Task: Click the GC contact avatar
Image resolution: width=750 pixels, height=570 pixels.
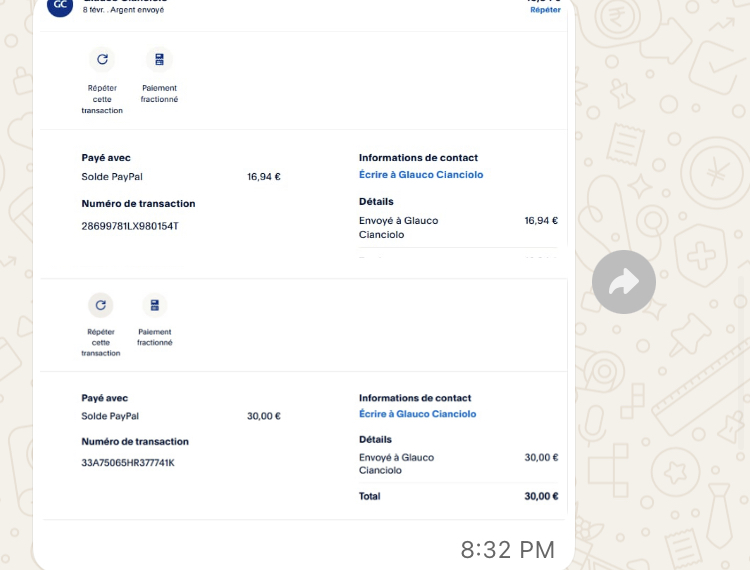Action: tap(60, 6)
